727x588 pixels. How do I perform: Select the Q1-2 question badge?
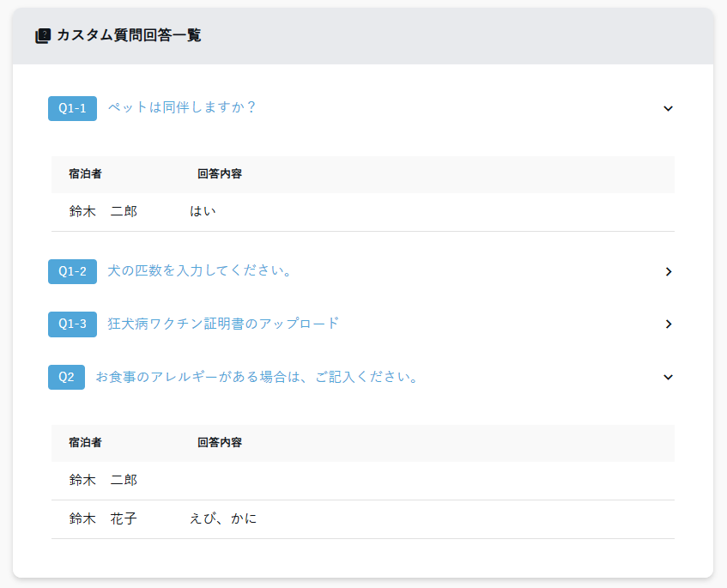point(72,271)
